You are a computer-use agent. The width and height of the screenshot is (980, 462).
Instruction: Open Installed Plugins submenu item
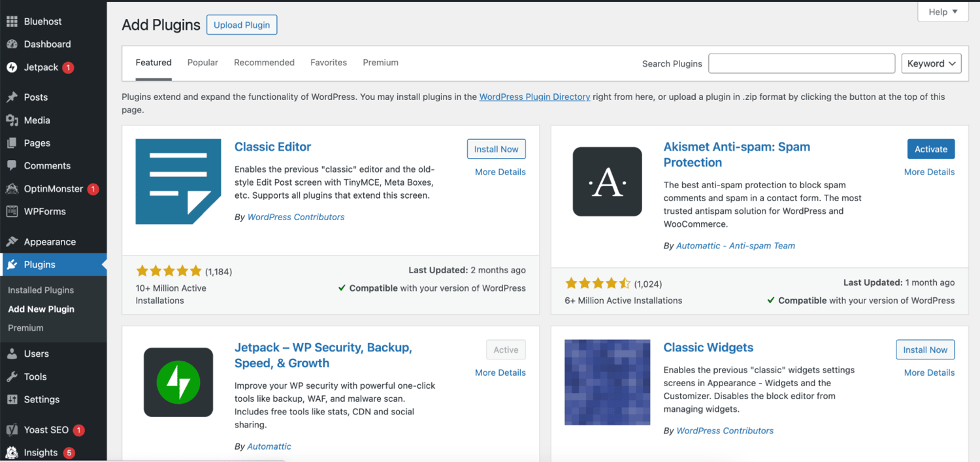click(41, 290)
